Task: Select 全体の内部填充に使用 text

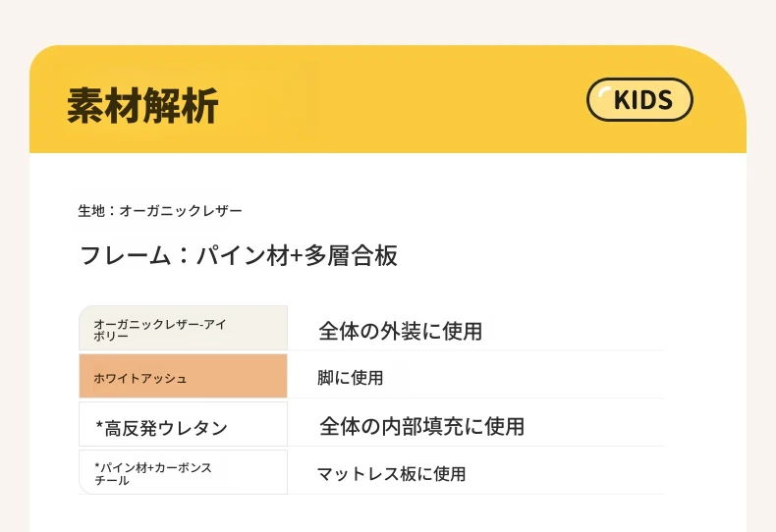Action: click(x=421, y=426)
